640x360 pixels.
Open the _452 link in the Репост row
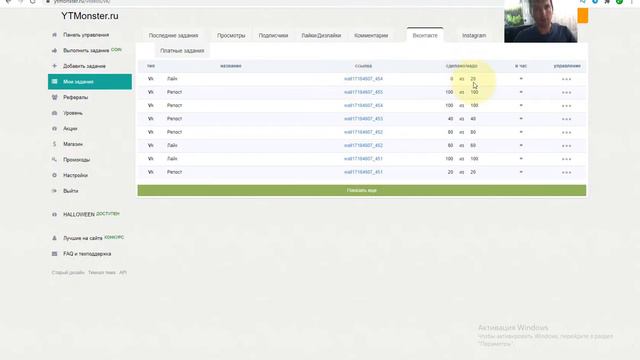pyautogui.click(x=363, y=132)
